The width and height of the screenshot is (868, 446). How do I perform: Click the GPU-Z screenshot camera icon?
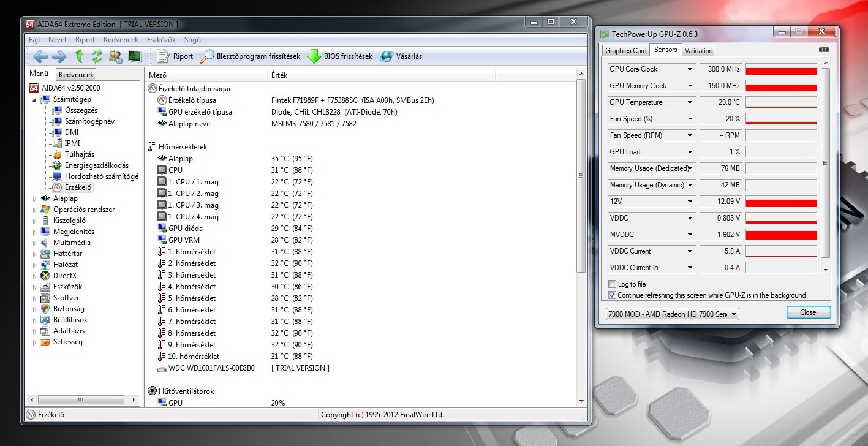[x=824, y=50]
